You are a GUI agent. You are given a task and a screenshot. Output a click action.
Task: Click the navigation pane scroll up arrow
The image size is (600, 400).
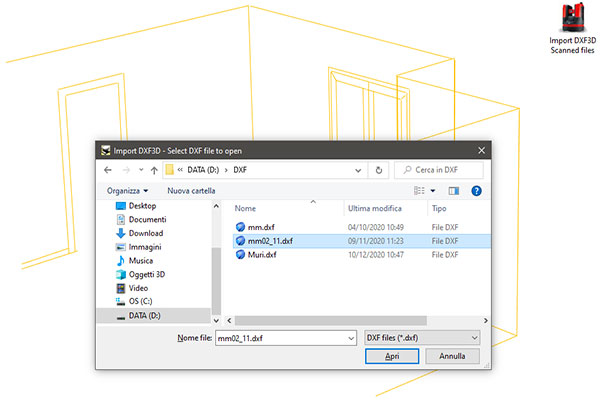tap(216, 206)
